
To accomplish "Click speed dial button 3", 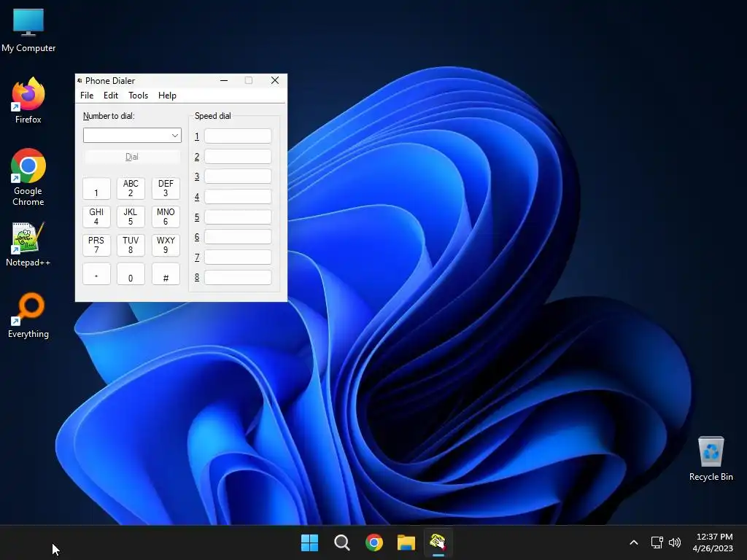I will [x=238, y=176].
